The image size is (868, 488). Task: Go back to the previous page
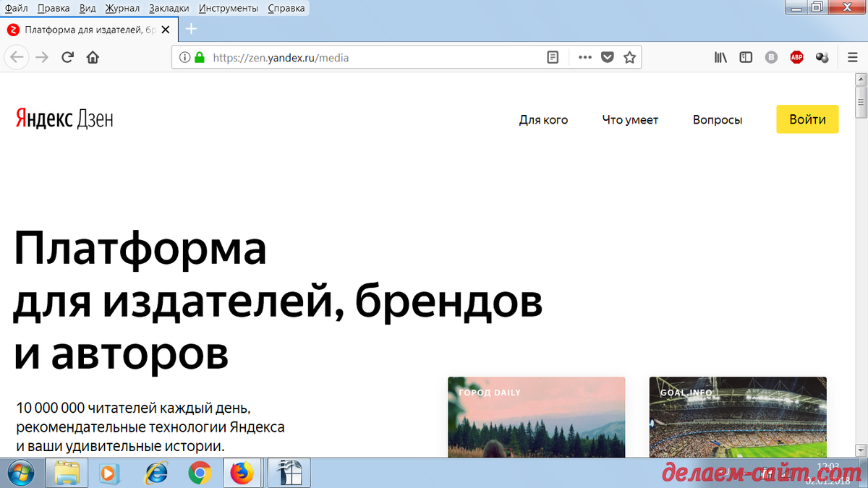pyautogui.click(x=17, y=58)
